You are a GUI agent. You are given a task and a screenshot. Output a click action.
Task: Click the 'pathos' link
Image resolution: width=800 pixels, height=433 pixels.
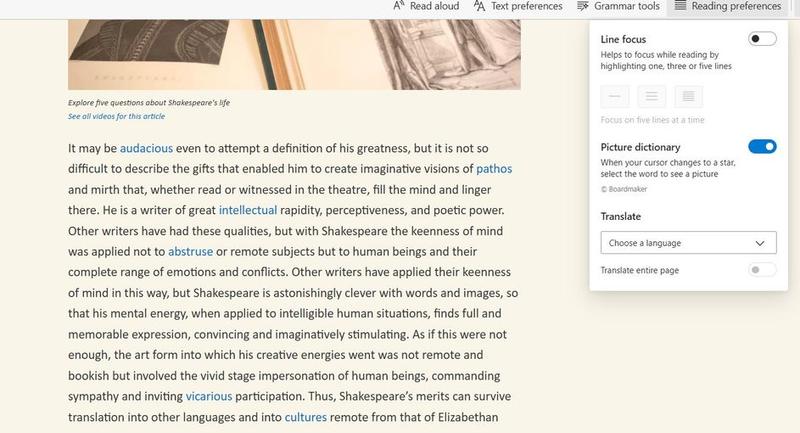494,169
